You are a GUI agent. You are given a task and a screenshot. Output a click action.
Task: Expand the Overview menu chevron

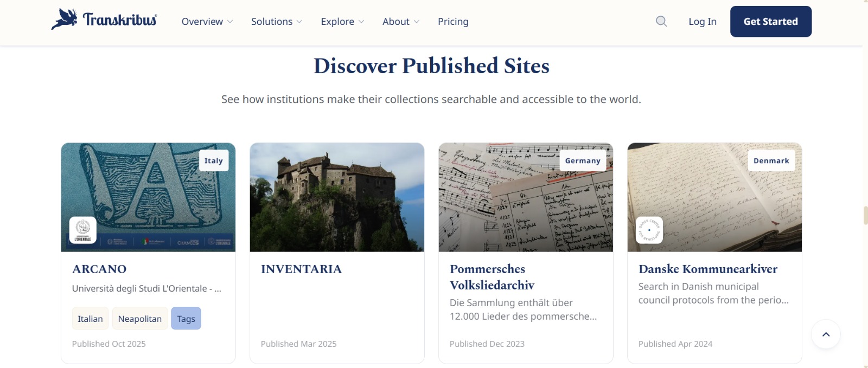(x=230, y=22)
